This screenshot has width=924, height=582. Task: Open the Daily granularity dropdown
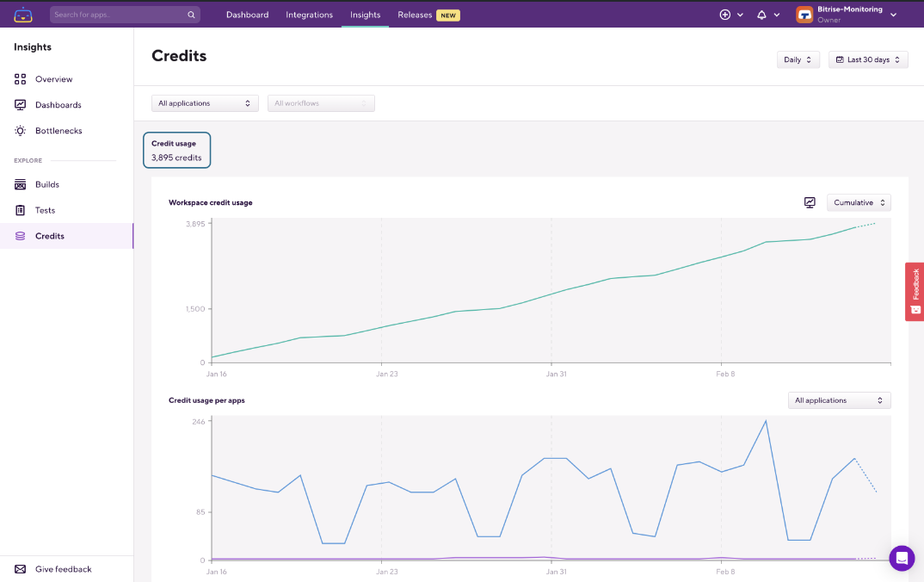click(x=798, y=59)
